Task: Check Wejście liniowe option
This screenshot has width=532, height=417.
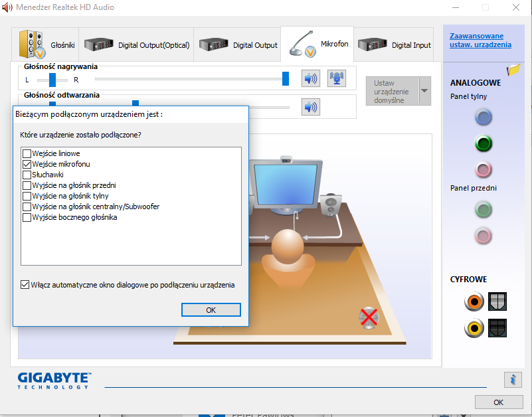Action: 27,153
